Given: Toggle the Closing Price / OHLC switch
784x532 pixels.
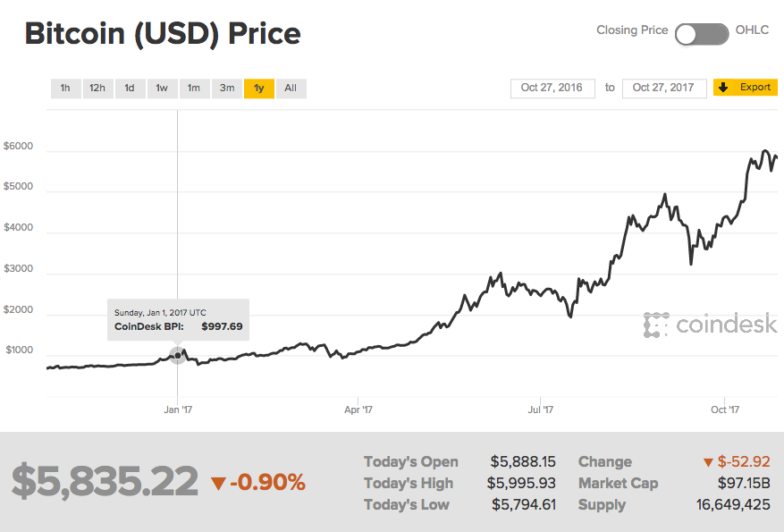Looking at the screenshot, I should [702, 34].
